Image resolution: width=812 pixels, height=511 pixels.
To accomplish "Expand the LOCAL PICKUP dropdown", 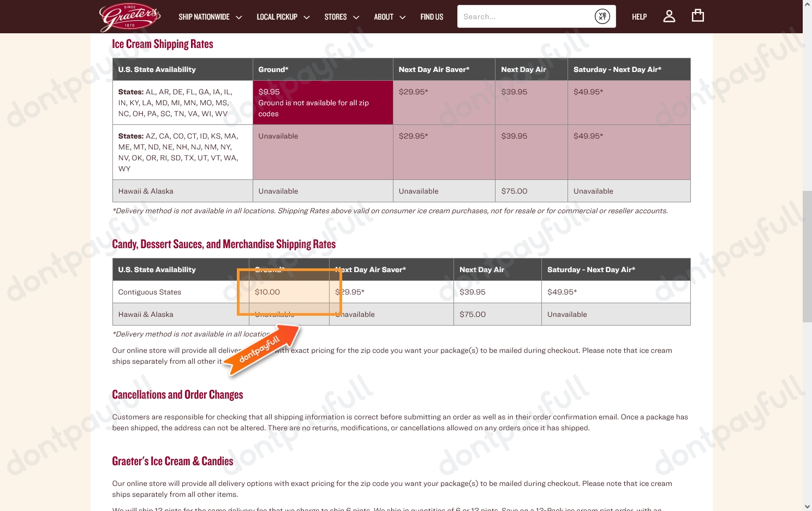I will [306, 17].
